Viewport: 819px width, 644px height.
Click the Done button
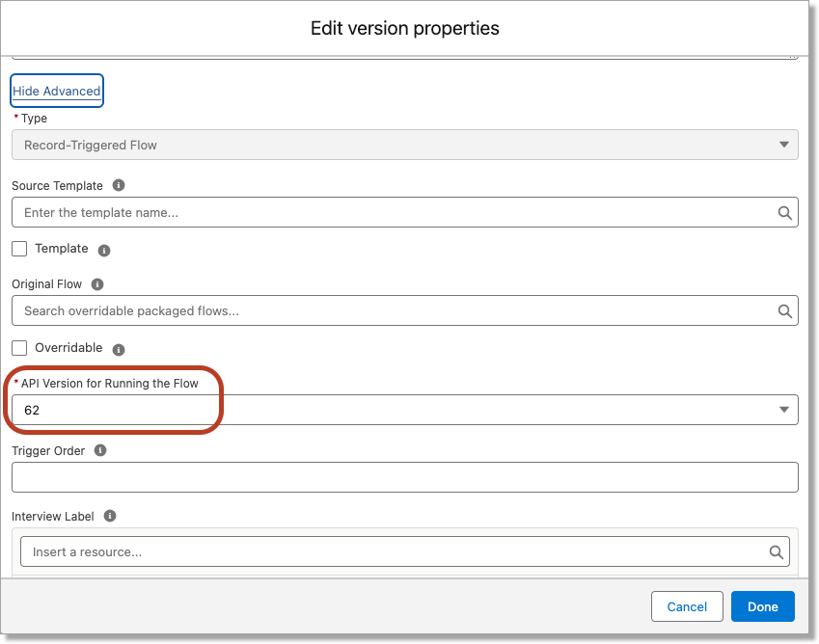(762, 606)
